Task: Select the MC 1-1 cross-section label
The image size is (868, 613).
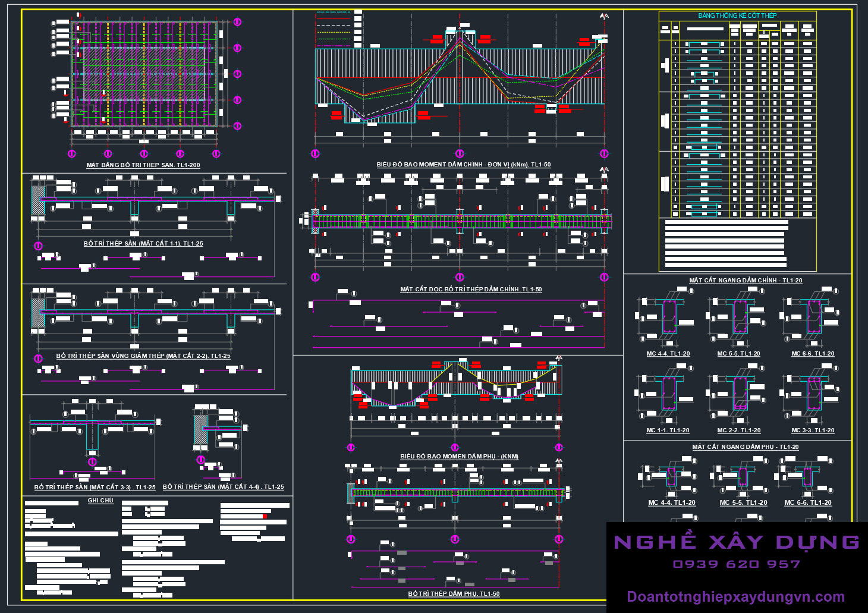Action: tap(668, 430)
